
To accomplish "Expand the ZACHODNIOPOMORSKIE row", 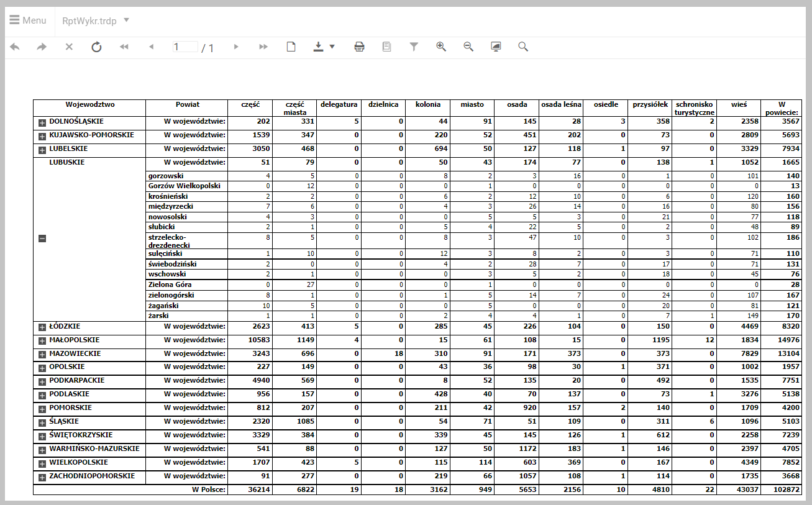I will pos(42,478).
